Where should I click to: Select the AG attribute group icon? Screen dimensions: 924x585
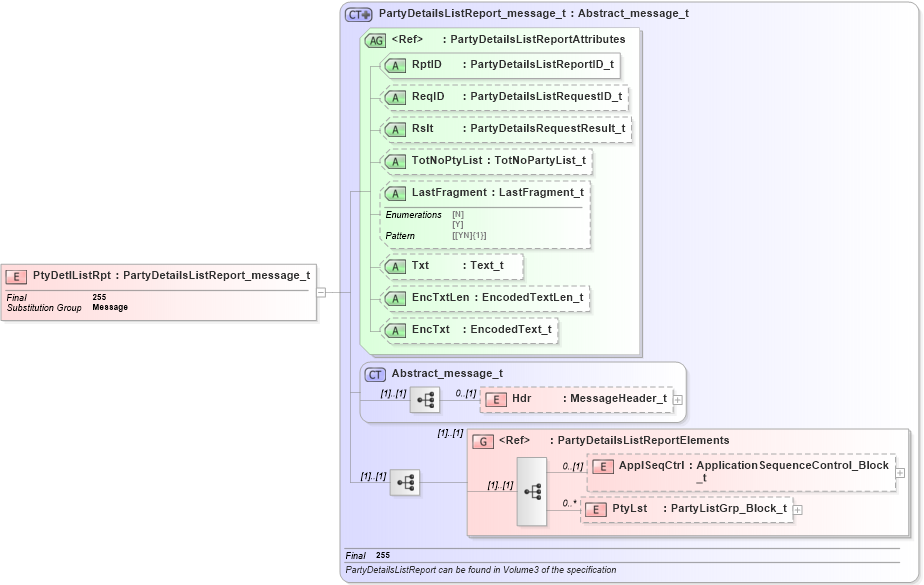[374, 39]
